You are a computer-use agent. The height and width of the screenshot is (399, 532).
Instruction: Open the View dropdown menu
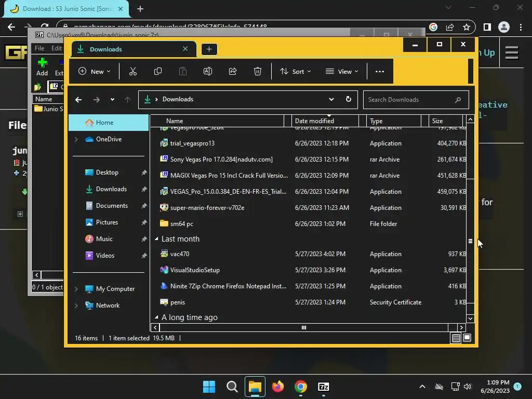pos(342,71)
